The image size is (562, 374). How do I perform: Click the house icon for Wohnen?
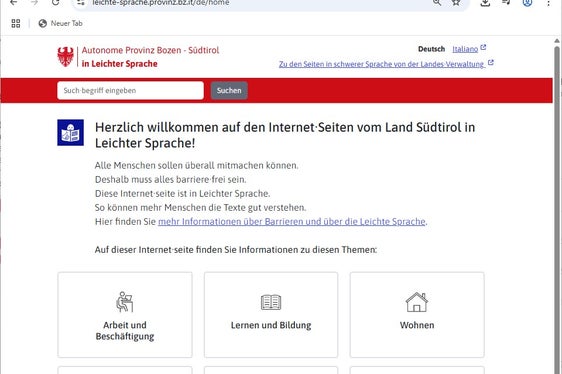pos(417,302)
